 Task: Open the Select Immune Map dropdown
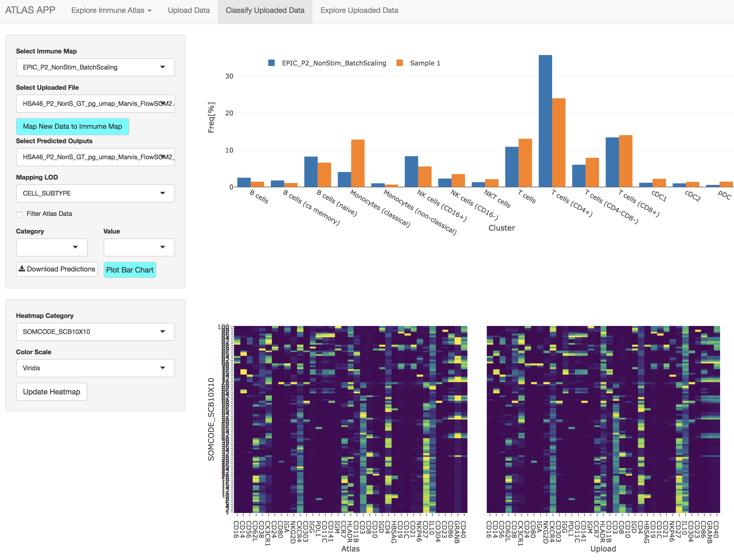tap(95, 67)
